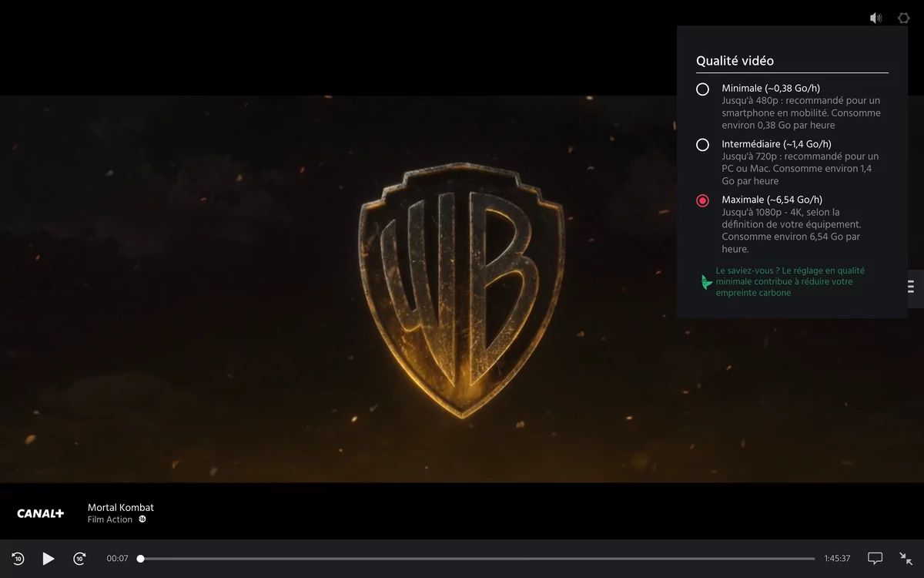Viewport: 924px width, 578px height.
Task: Skip forward 10 seconds
Action: pyautogui.click(x=79, y=559)
